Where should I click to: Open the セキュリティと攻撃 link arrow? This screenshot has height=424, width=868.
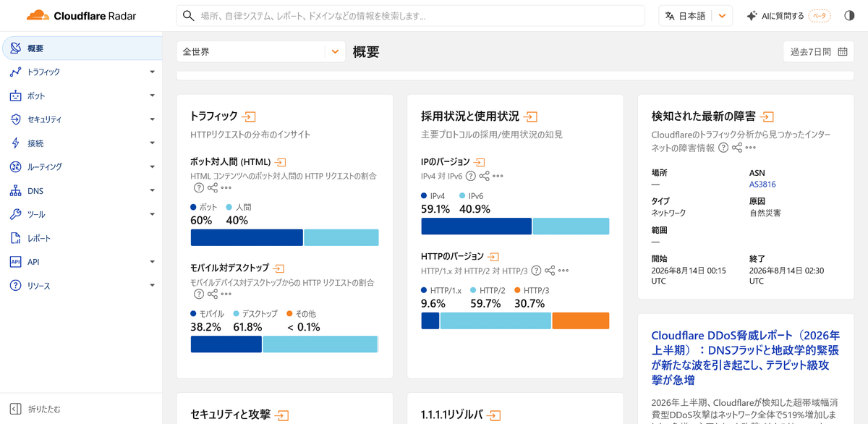282,415
